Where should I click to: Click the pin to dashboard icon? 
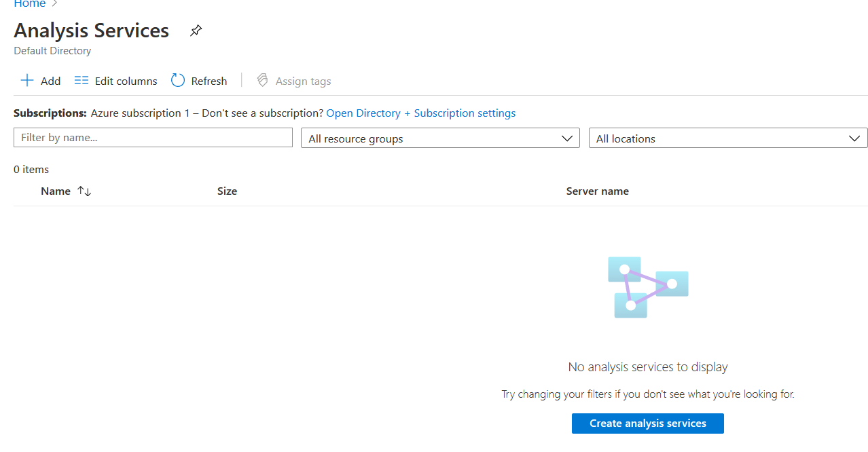click(x=196, y=31)
